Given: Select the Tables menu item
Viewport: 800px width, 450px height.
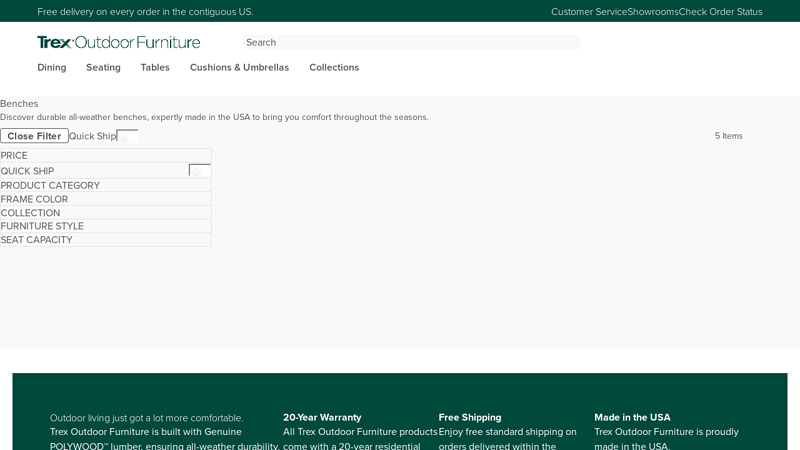Looking at the screenshot, I should (155, 67).
